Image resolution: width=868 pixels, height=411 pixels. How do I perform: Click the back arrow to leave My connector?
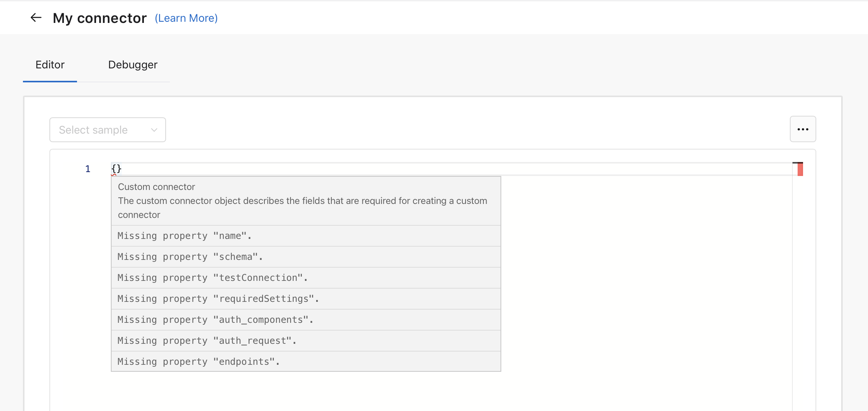click(x=36, y=17)
